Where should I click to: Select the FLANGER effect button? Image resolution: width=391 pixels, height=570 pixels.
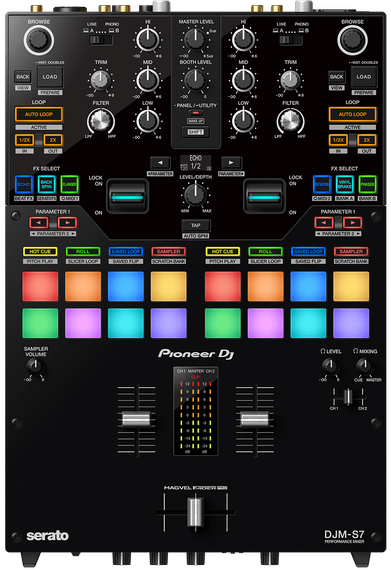69,185
